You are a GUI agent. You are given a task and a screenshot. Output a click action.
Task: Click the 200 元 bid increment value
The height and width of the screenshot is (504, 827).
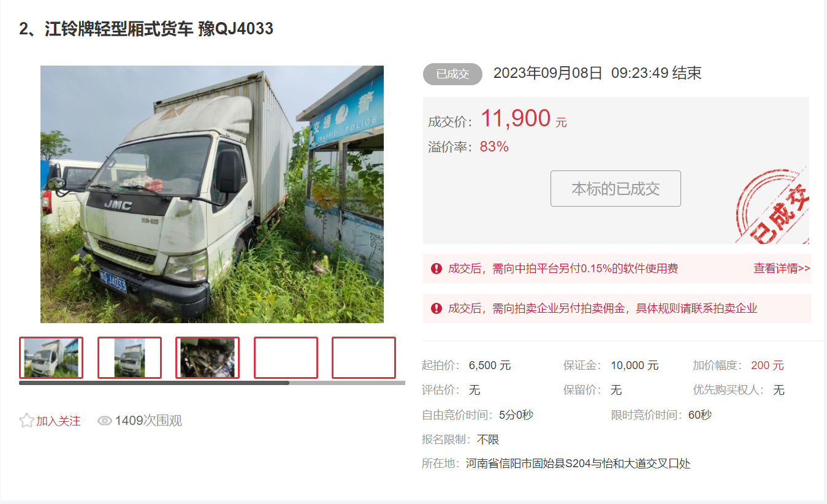pyautogui.click(x=767, y=365)
